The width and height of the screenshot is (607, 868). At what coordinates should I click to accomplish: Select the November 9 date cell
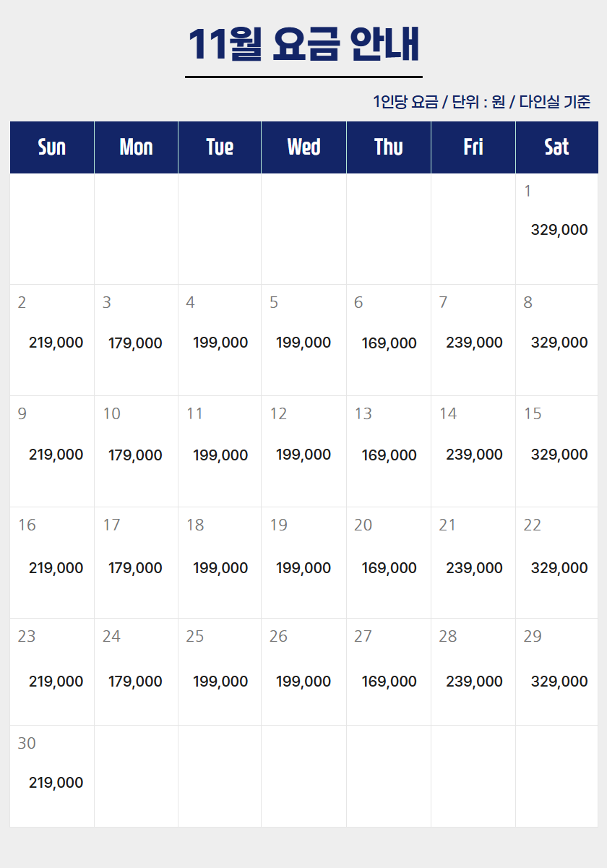[52, 451]
